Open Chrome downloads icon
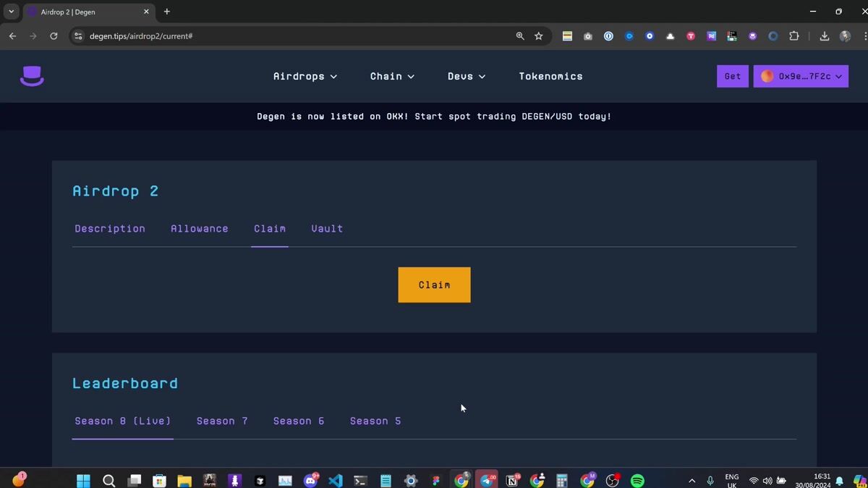 (x=824, y=36)
